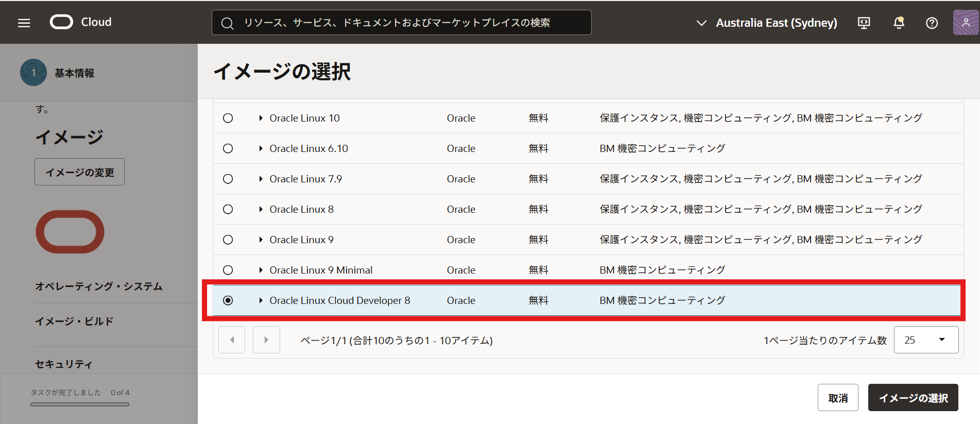Open items per page dropdown 25

tap(926, 340)
